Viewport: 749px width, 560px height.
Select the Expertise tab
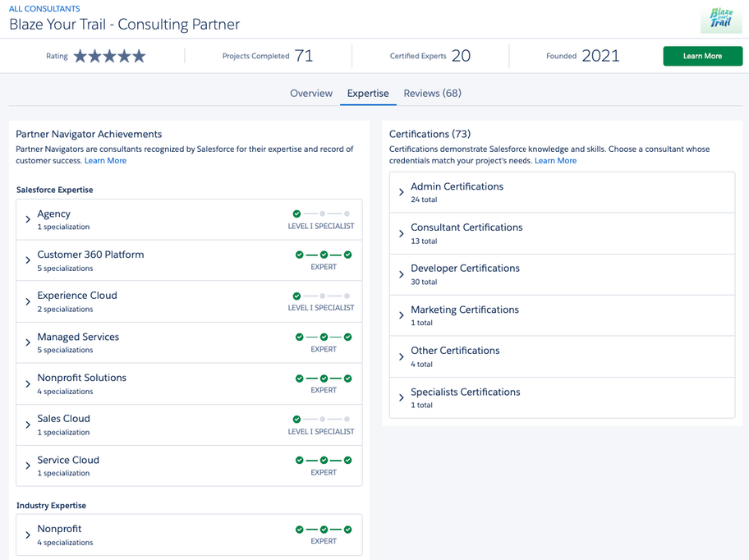[x=368, y=94]
